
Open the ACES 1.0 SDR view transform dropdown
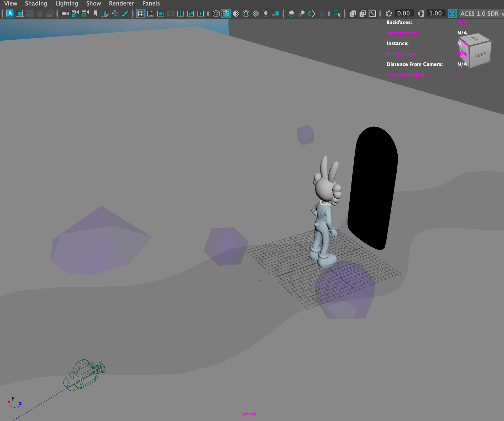coord(481,14)
